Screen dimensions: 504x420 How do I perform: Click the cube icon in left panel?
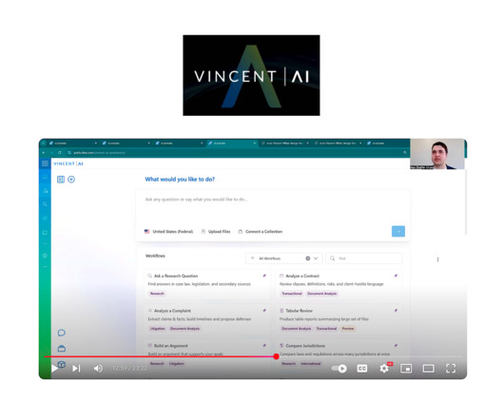click(x=62, y=364)
